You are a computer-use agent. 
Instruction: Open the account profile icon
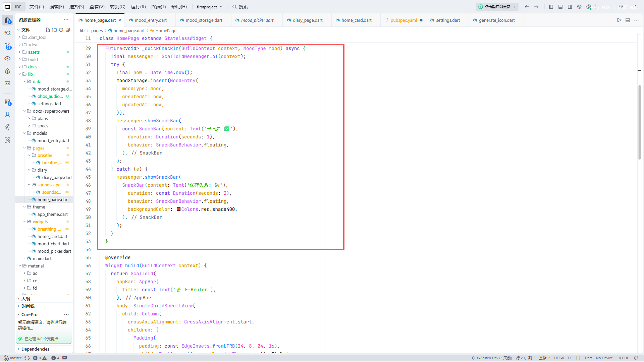[x=589, y=7]
